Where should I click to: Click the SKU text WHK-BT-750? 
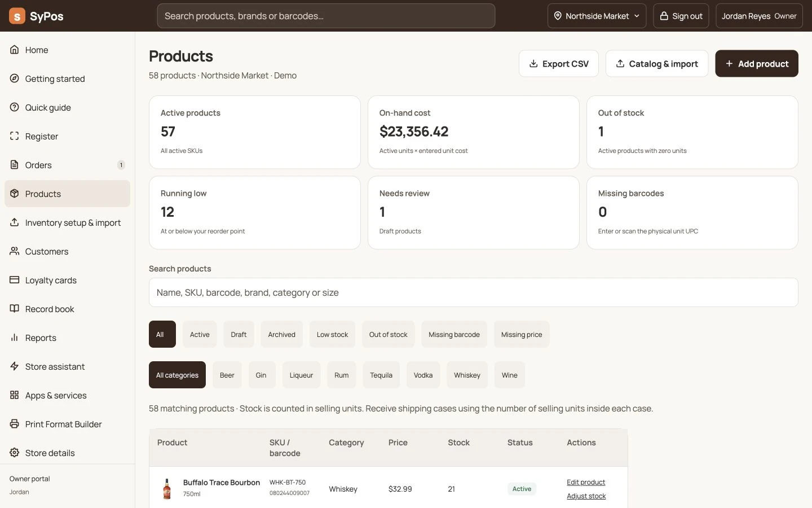click(x=288, y=483)
